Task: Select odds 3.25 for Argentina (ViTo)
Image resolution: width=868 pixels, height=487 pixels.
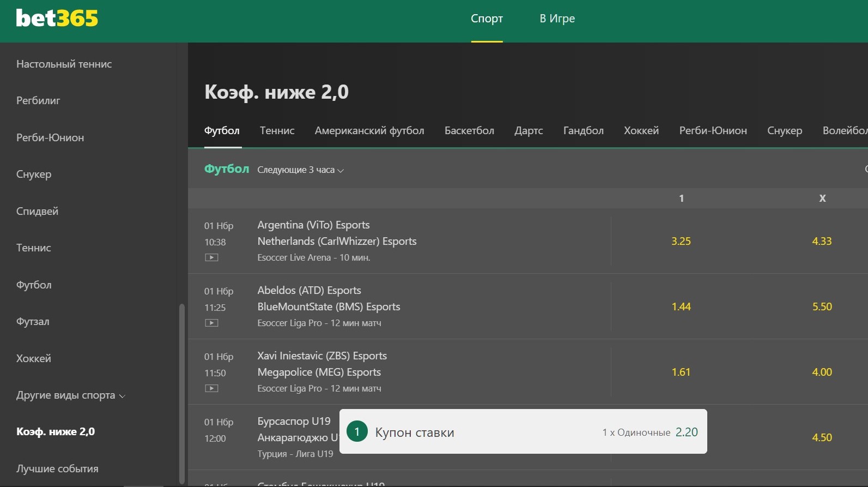Action: 681,241
